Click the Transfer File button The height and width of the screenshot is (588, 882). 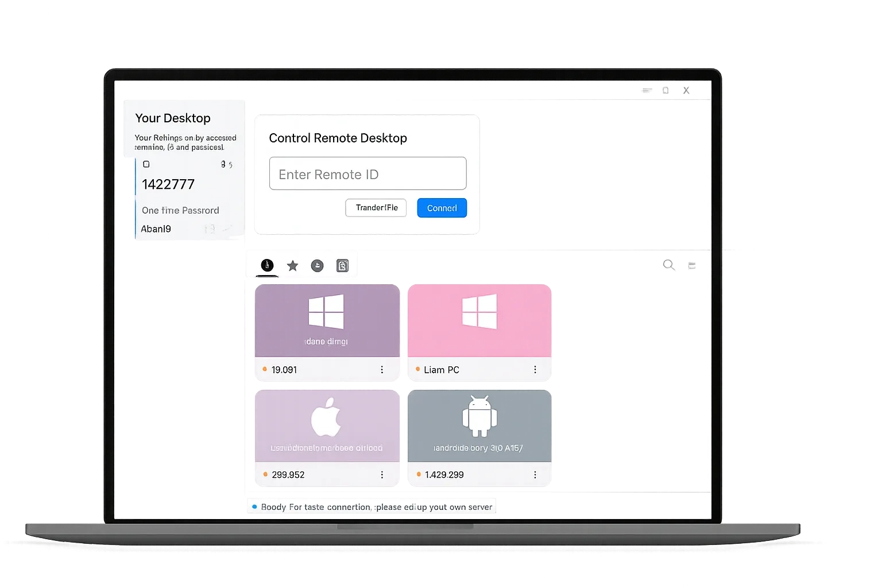376,208
